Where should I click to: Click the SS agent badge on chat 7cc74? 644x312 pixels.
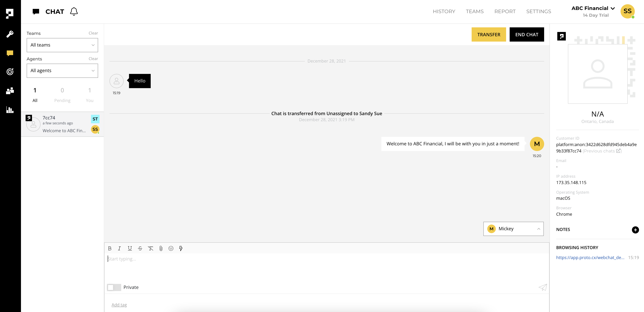(95, 129)
